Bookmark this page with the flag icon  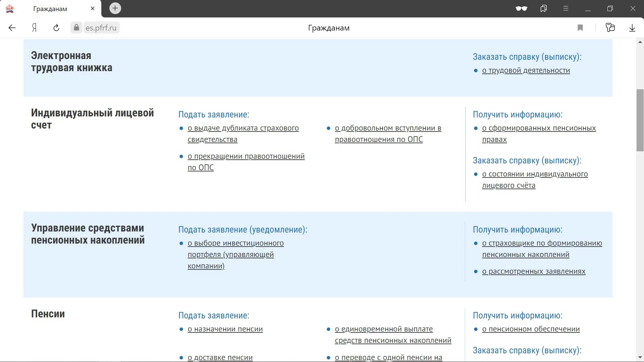click(580, 28)
